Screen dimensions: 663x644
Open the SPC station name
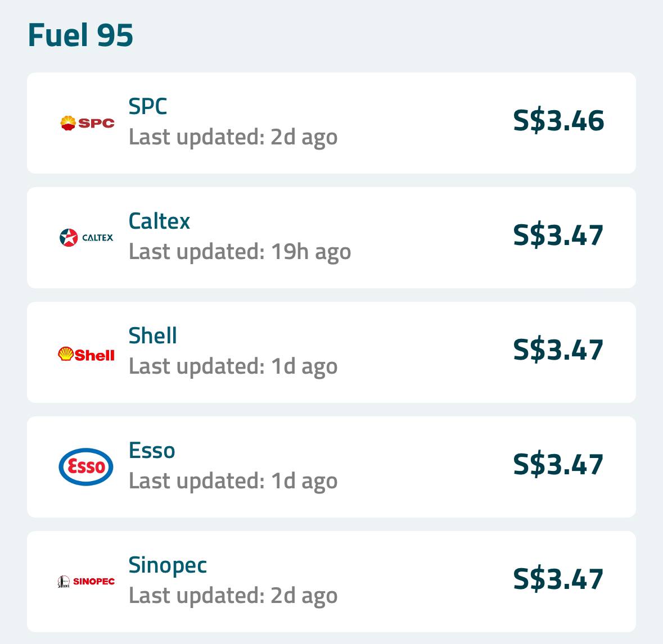point(148,106)
